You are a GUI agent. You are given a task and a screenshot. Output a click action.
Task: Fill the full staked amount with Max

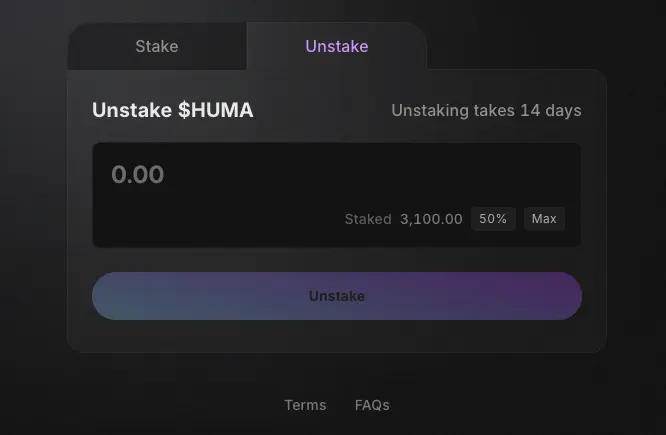click(544, 219)
